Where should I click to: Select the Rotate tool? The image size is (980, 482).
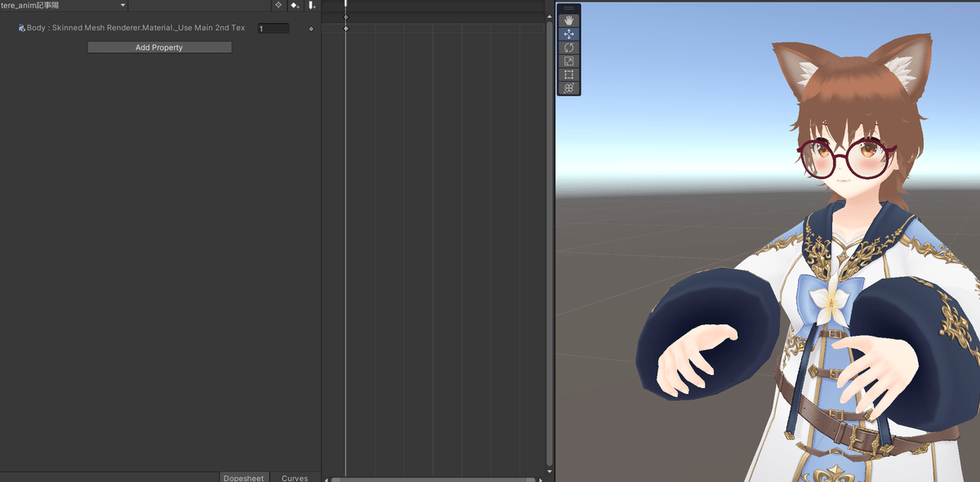point(569,47)
